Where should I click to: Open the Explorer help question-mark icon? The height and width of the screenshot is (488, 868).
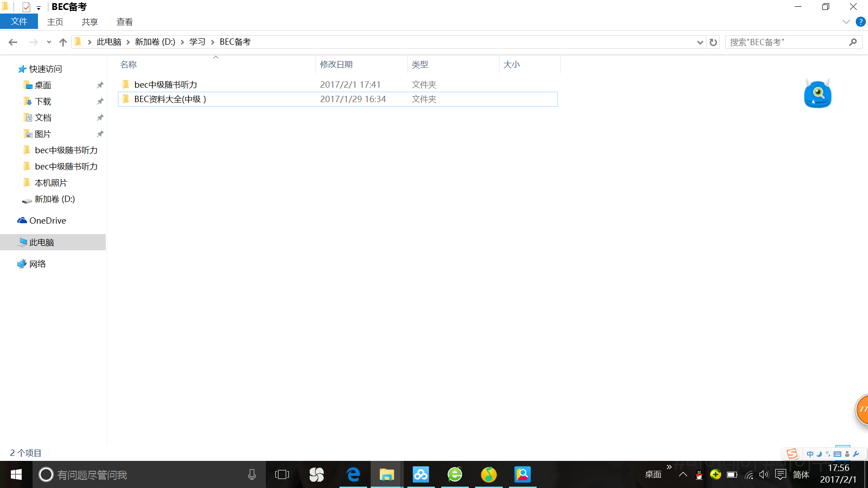pyautogui.click(x=860, y=22)
